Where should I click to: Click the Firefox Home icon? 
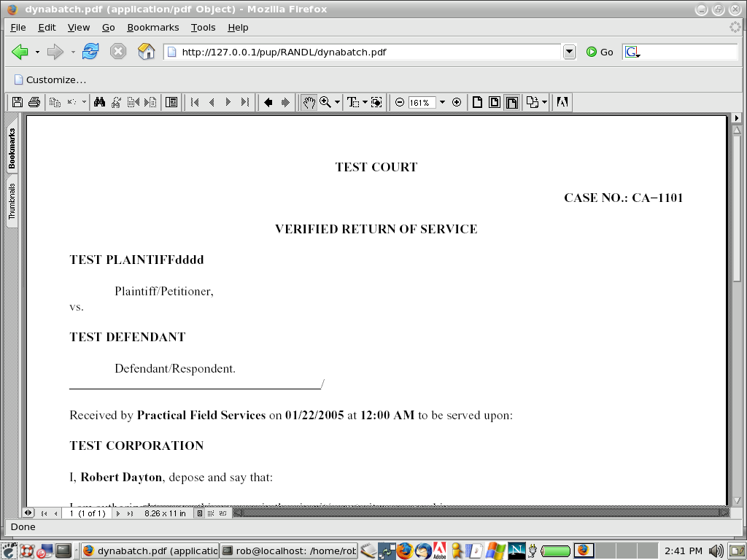(147, 52)
